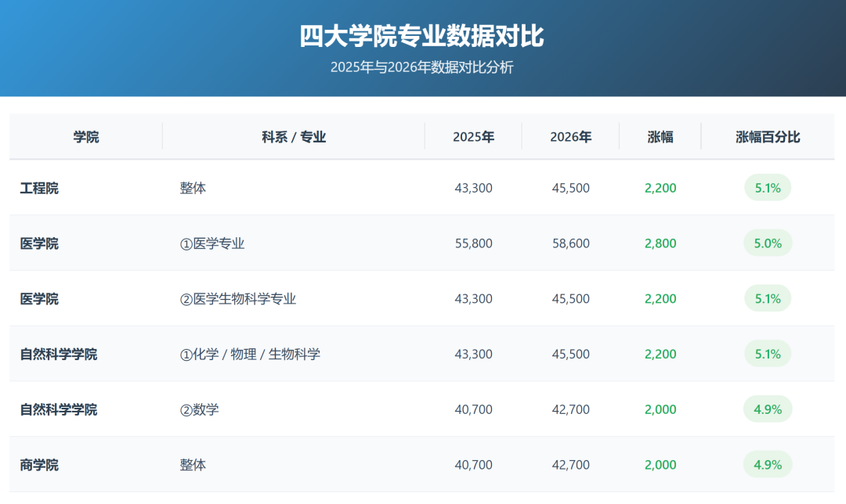
Task: Sort by the "科系 / 专业" column header
Action: (x=294, y=137)
